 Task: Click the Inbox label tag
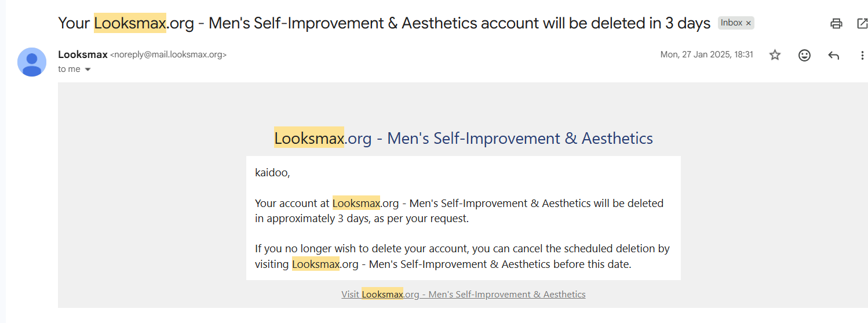pyautogui.click(x=731, y=23)
